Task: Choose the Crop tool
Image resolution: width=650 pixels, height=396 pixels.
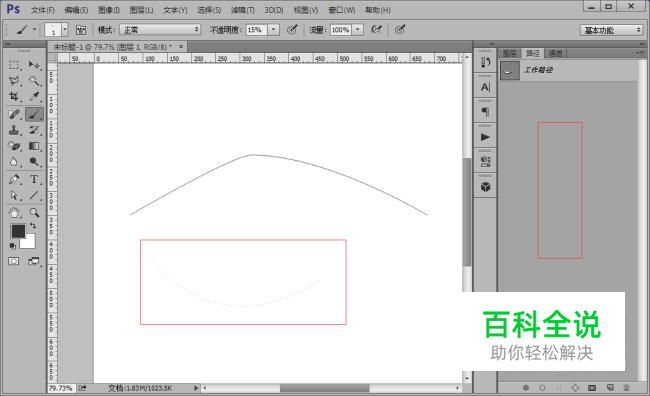Action: (x=14, y=97)
